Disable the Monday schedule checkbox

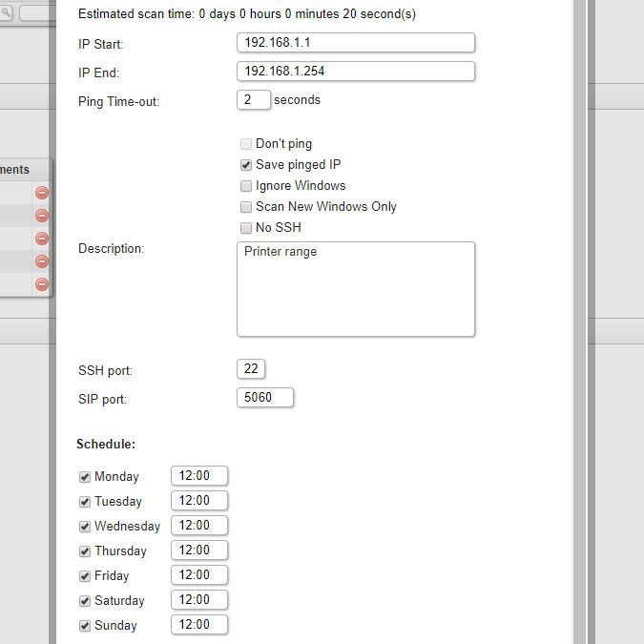(x=85, y=477)
